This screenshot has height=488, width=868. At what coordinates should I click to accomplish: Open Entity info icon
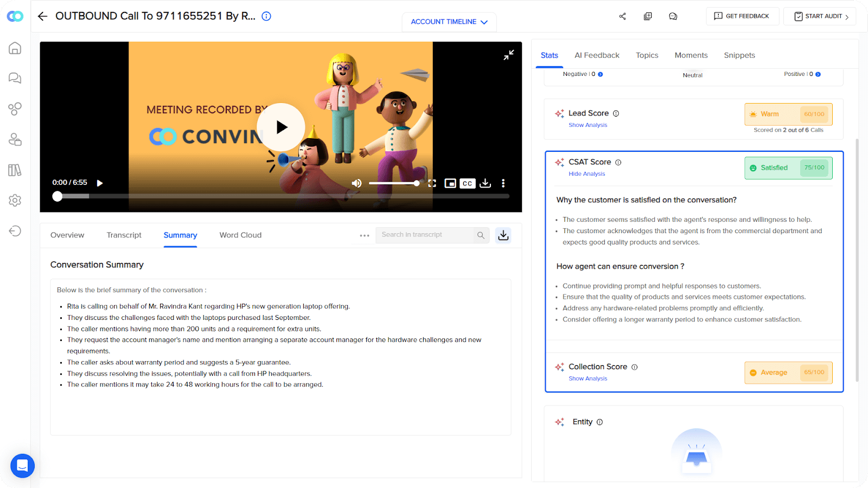(599, 422)
